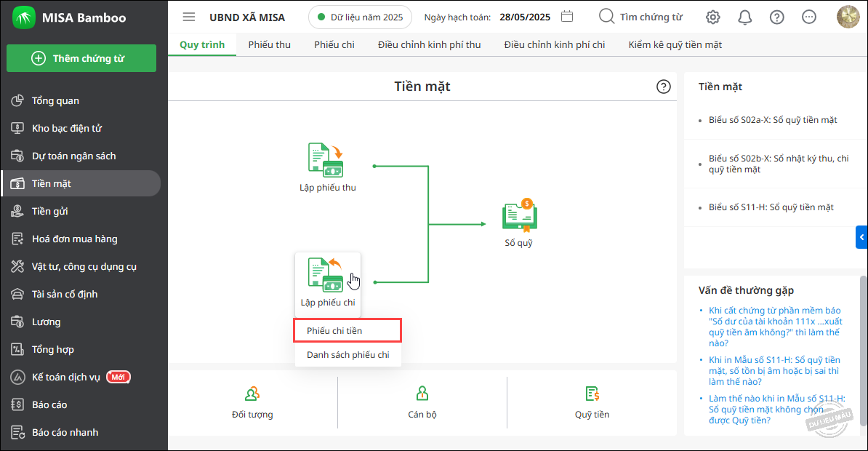Click the search magnifier icon
This screenshot has height=451, width=868.
[607, 17]
